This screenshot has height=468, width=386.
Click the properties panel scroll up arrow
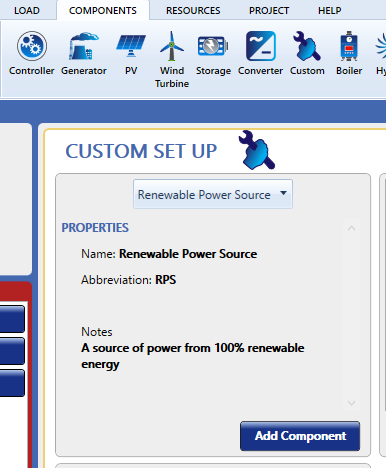click(x=351, y=228)
